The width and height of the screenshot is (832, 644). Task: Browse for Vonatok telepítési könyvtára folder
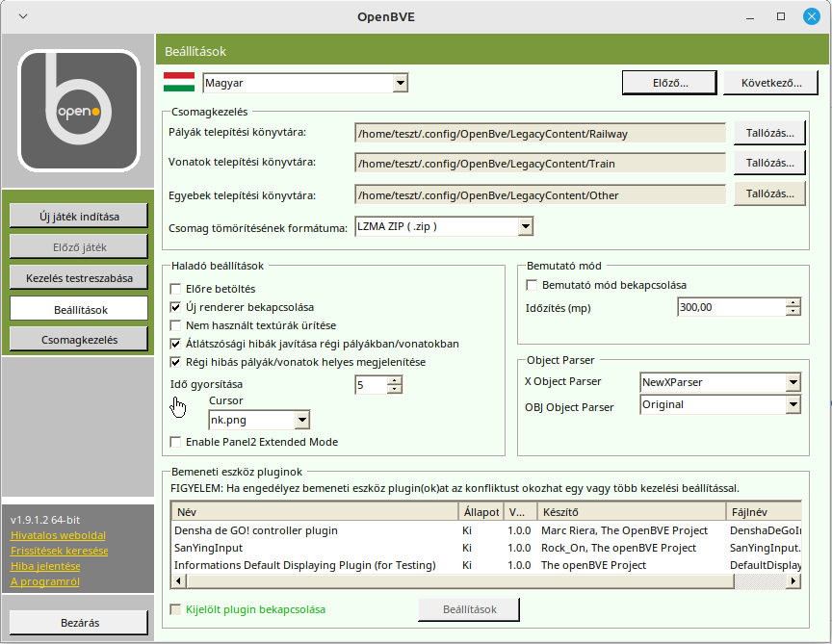tap(769, 163)
